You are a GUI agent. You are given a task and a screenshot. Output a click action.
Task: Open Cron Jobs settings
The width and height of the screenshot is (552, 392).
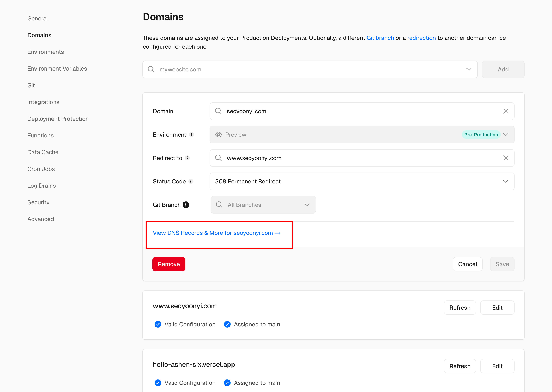(41, 169)
